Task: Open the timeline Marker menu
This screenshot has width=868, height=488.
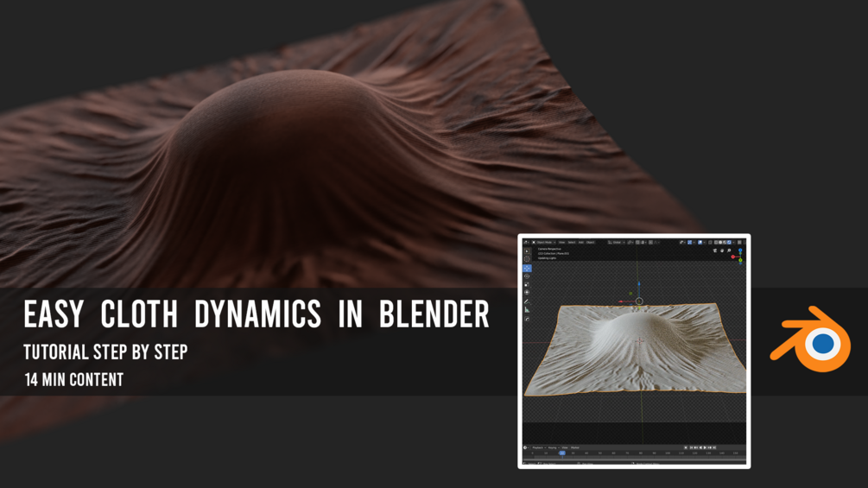Action: pyautogui.click(x=575, y=447)
